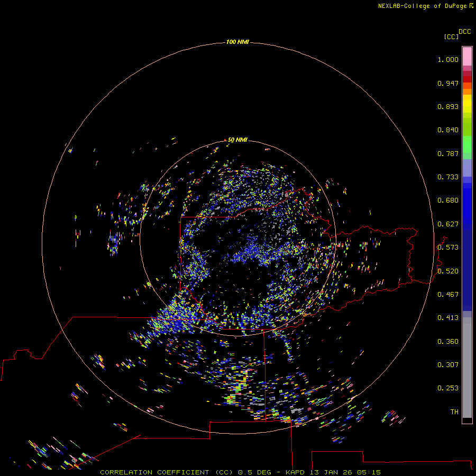Click the 05:15 timestamp in the caption
Image resolution: width=476 pixels, height=476 pixels.
(369, 472)
